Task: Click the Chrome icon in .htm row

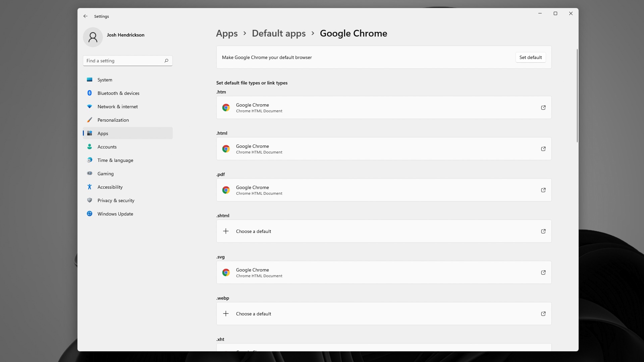Action: tap(226, 108)
